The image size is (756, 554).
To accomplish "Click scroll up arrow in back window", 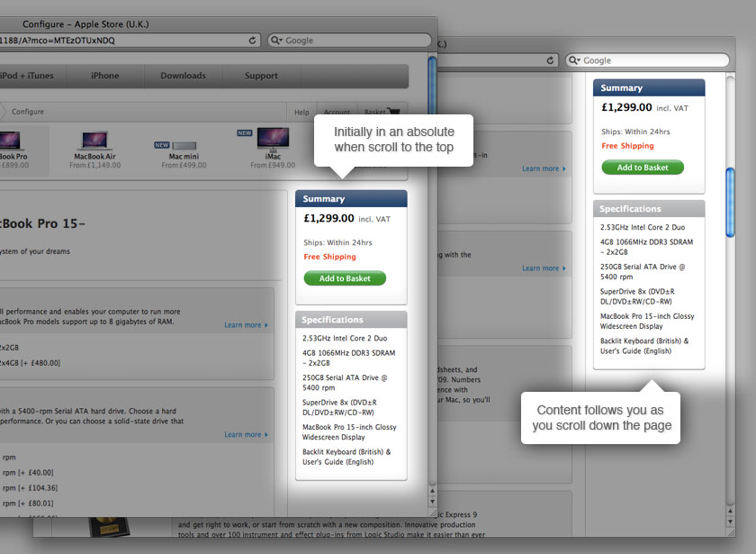I will point(731,511).
